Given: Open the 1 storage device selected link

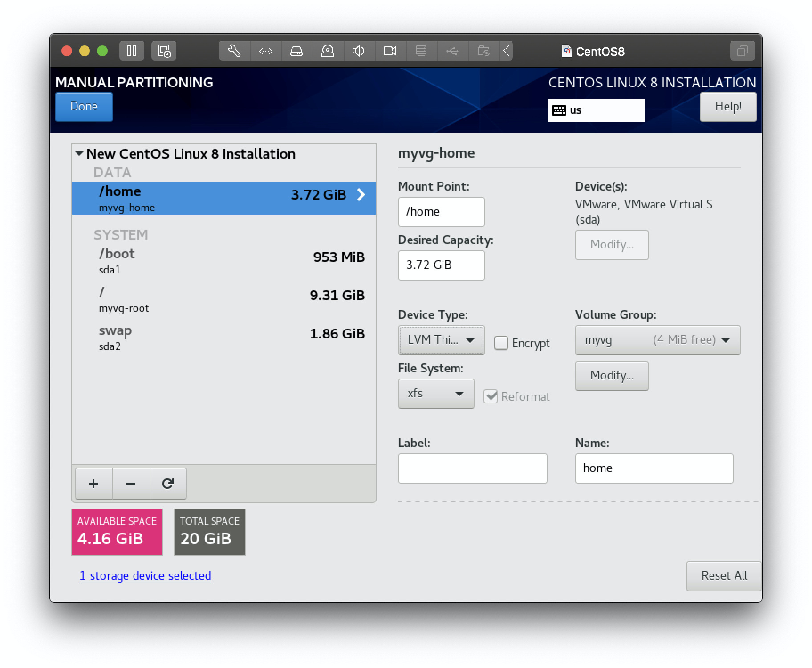Looking at the screenshot, I should pos(145,576).
